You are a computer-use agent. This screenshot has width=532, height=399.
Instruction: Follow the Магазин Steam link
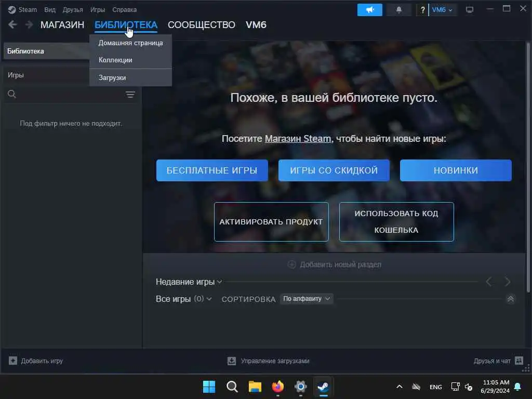coord(298,139)
